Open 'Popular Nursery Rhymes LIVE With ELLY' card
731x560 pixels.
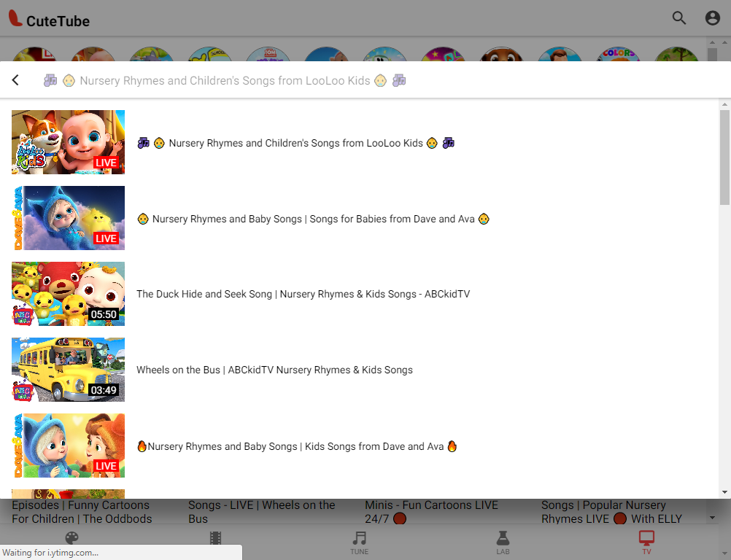[x=611, y=512]
